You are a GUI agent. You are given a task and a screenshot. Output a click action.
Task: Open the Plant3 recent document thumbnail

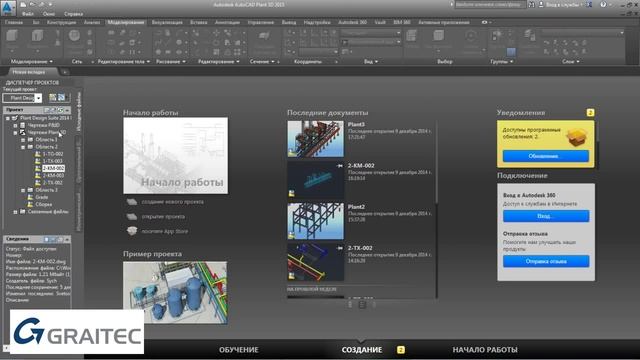(x=316, y=139)
